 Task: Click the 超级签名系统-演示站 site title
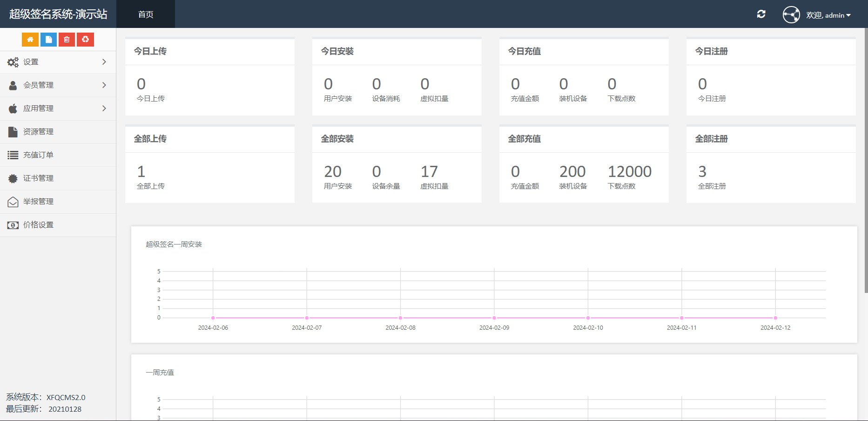point(58,14)
